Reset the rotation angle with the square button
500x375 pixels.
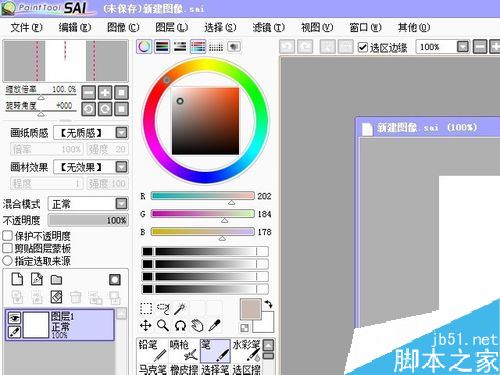coord(121,109)
